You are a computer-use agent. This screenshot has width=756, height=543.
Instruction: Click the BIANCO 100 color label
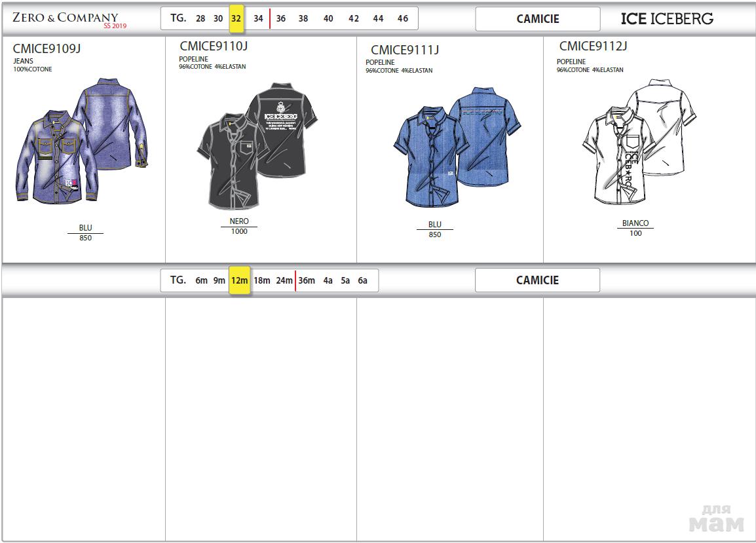[635, 228]
